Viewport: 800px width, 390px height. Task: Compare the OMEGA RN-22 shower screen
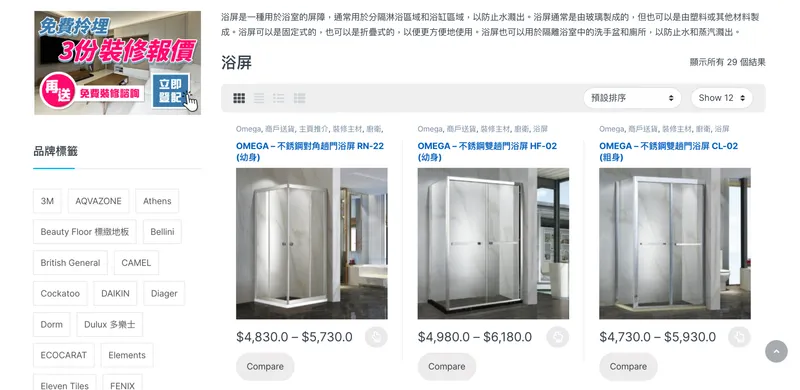pyautogui.click(x=265, y=367)
